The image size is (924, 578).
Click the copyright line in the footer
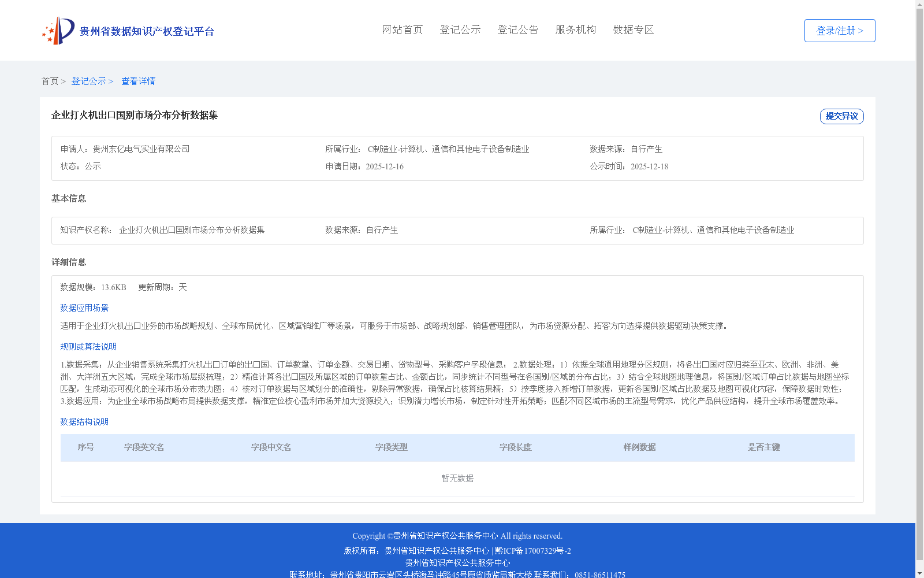(x=457, y=536)
